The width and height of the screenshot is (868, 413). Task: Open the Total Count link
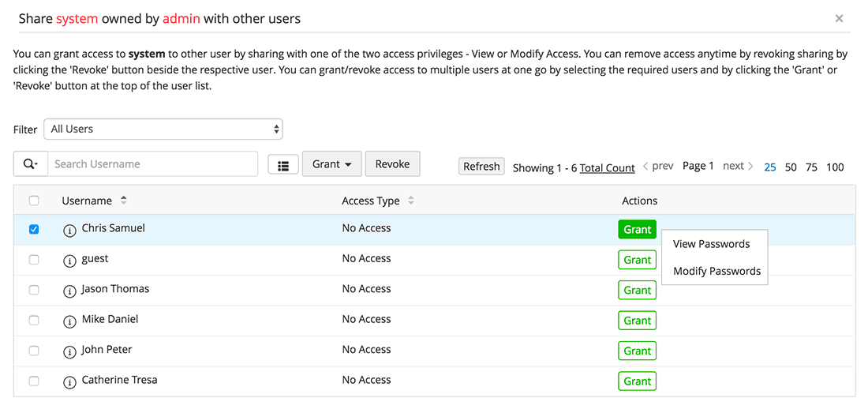[x=607, y=167]
